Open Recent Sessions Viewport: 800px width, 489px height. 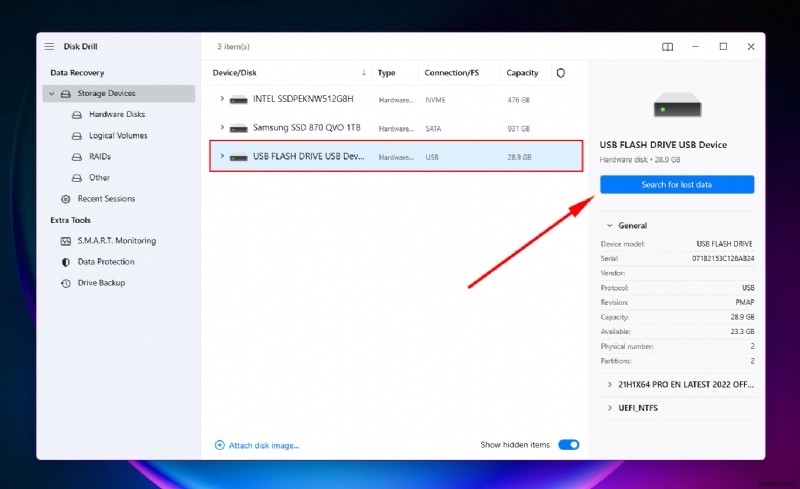[x=106, y=199]
